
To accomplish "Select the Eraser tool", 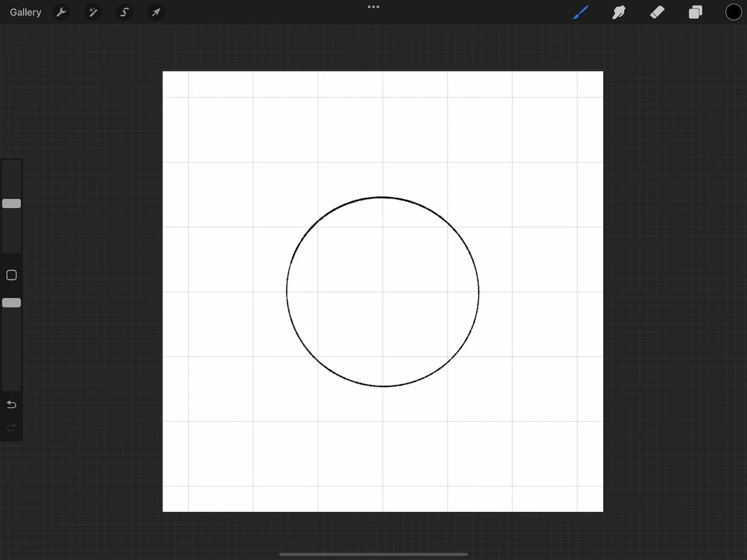I will point(657,12).
